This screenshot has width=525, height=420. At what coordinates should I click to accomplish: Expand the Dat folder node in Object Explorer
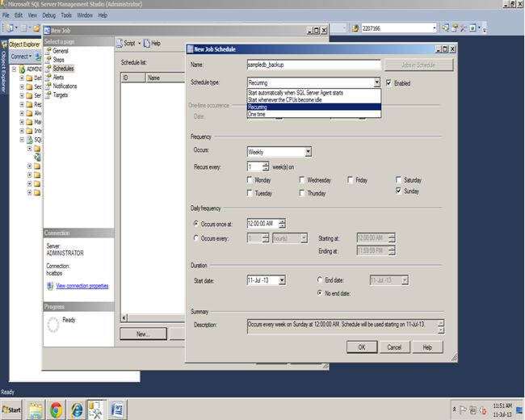click(x=22, y=78)
